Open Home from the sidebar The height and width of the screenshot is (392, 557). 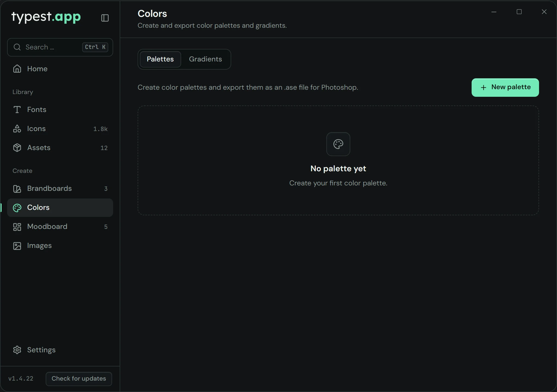click(x=60, y=69)
